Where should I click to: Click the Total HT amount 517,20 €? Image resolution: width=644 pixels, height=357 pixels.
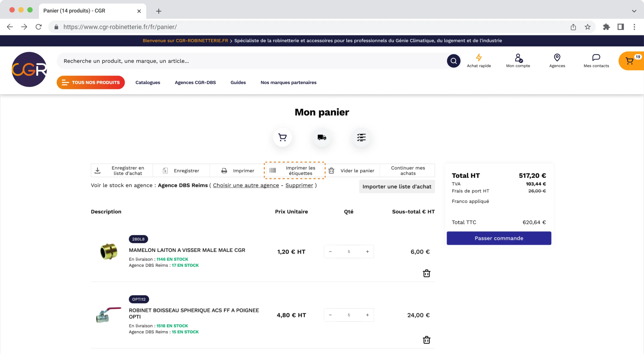pos(532,176)
